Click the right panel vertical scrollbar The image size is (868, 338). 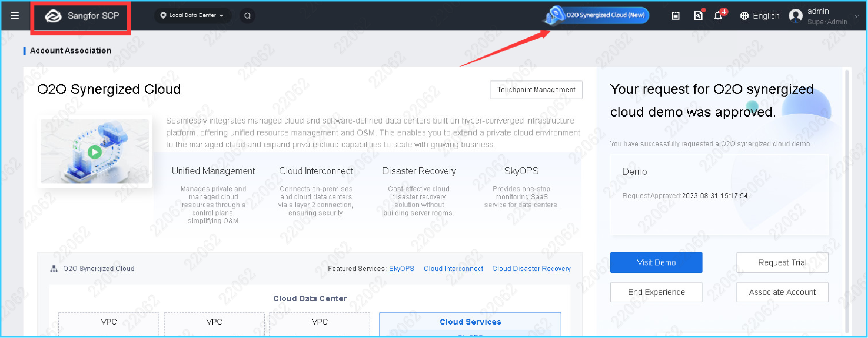pyautogui.click(x=846, y=201)
